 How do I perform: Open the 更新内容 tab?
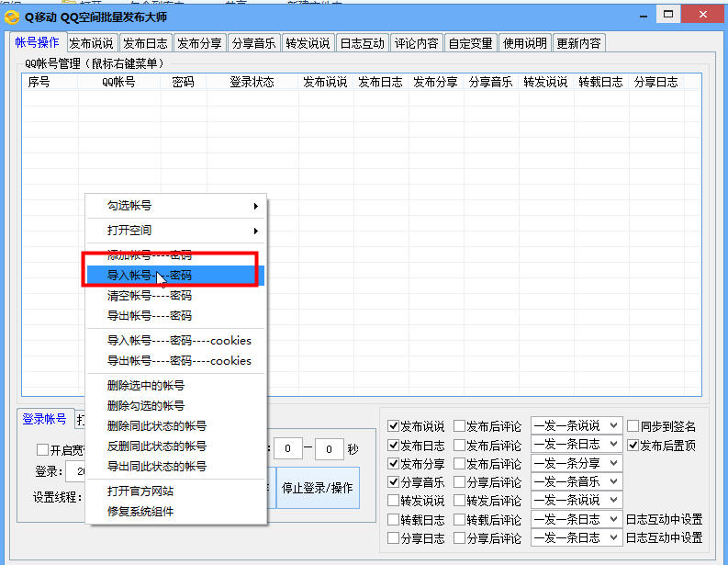coord(579,43)
